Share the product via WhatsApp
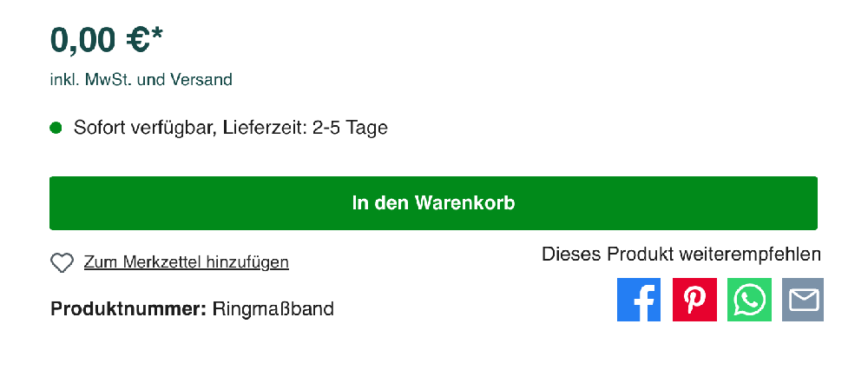 (x=749, y=300)
